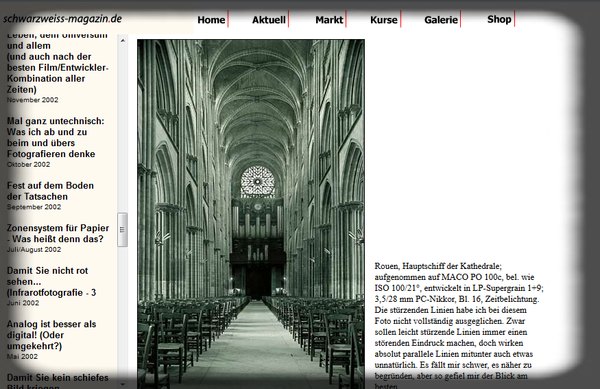This screenshot has height=389, width=600.
Task: Open article 'Fest auf dem Boden der Tatsachen'
Action: click(50, 191)
